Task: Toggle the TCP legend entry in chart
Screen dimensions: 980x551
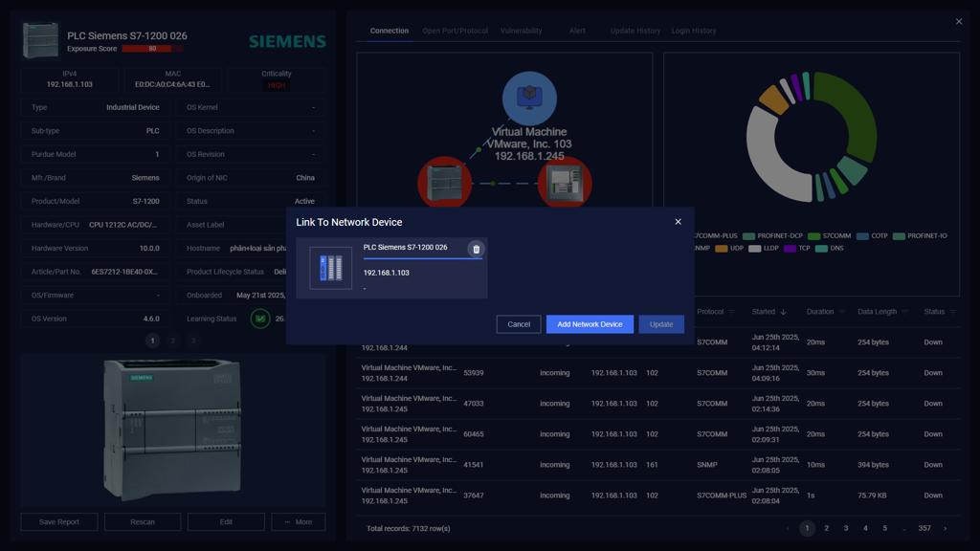Action: pyautogui.click(x=797, y=248)
